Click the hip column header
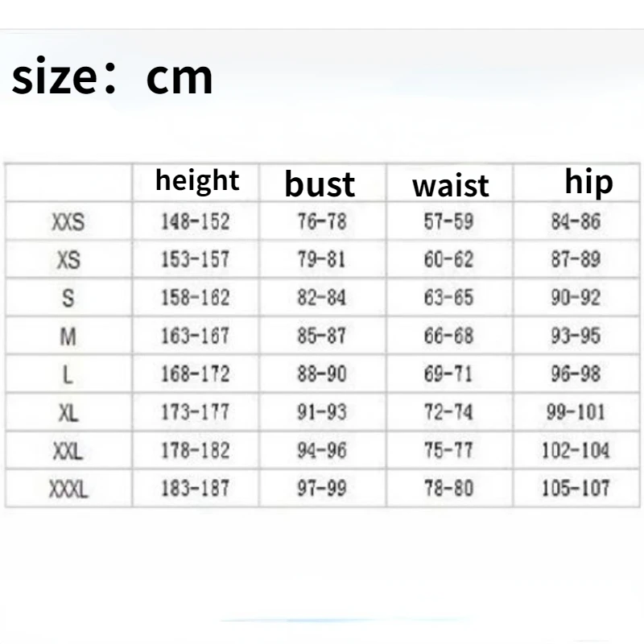644x644 pixels. click(x=588, y=182)
